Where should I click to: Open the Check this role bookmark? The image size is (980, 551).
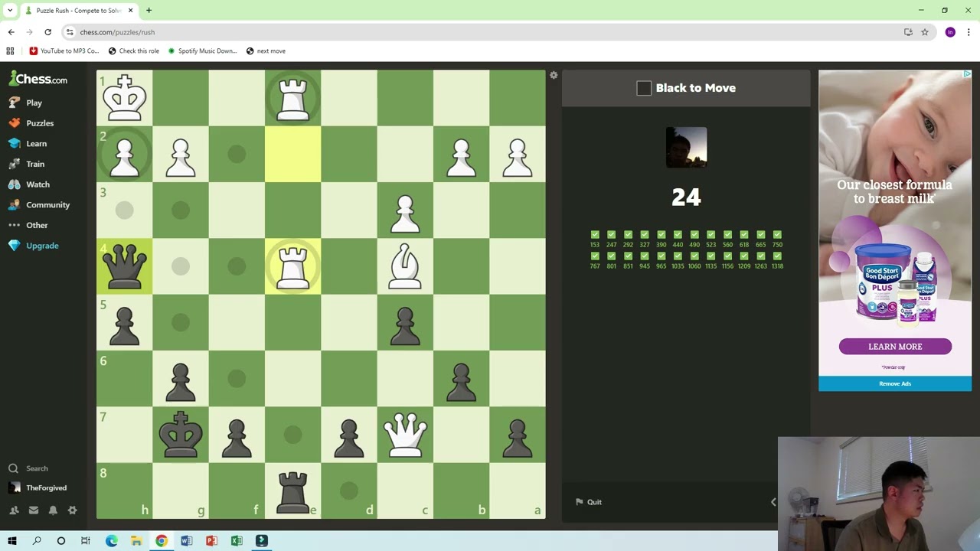134,51
